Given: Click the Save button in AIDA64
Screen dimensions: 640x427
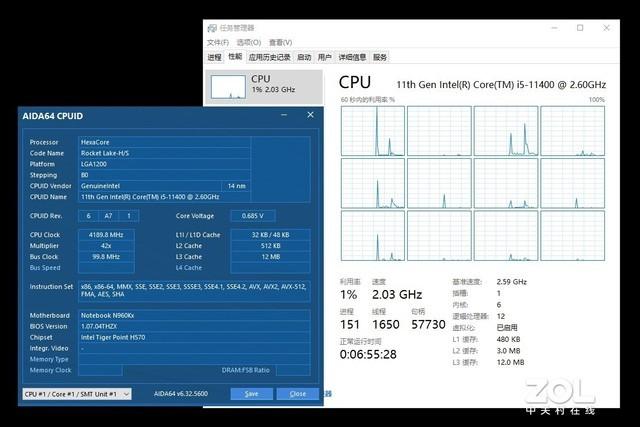Looking at the screenshot, I should point(251,394).
